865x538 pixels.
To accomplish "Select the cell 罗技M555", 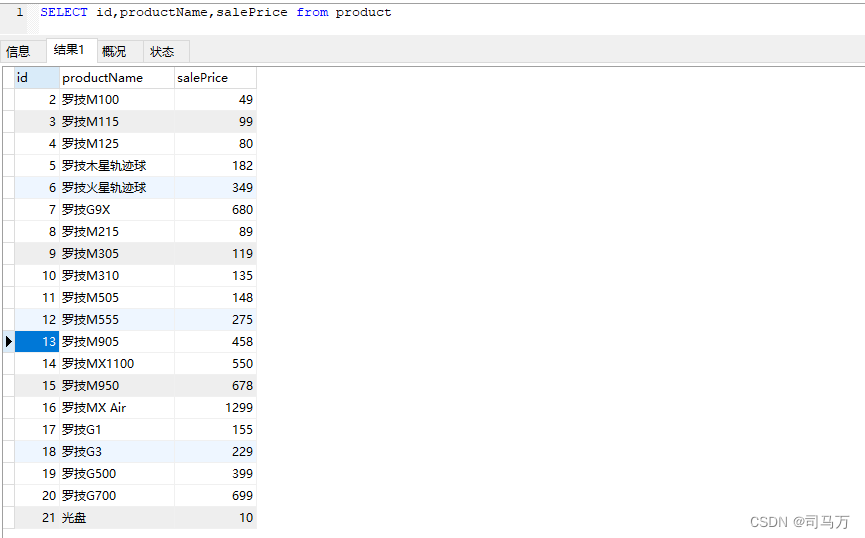I will pyautogui.click(x=117, y=320).
